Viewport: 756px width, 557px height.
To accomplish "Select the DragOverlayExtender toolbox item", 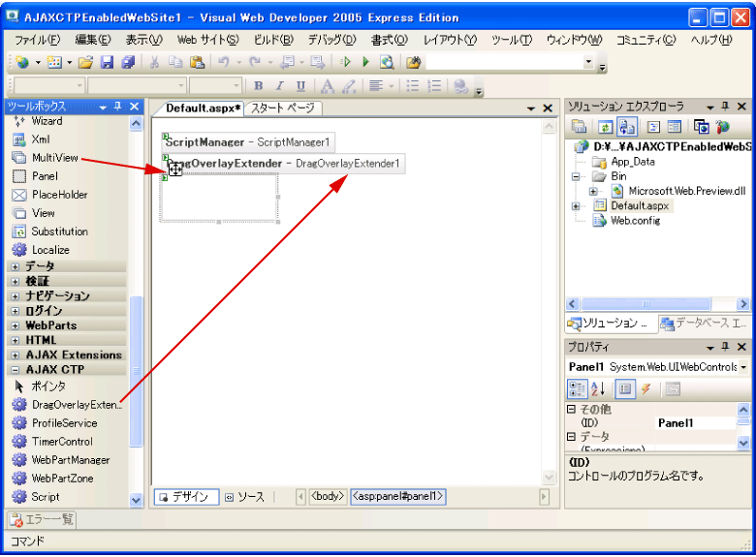I will click(x=67, y=404).
